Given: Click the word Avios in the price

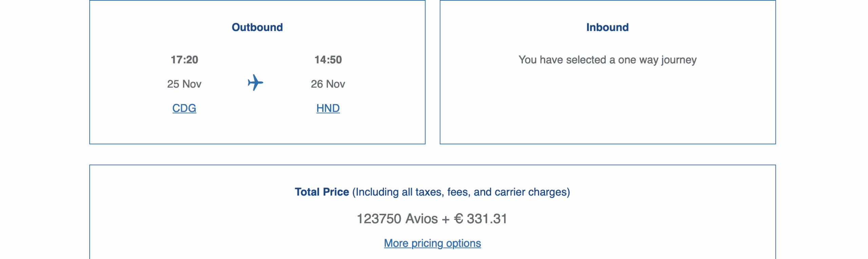Looking at the screenshot, I should tap(421, 219).
